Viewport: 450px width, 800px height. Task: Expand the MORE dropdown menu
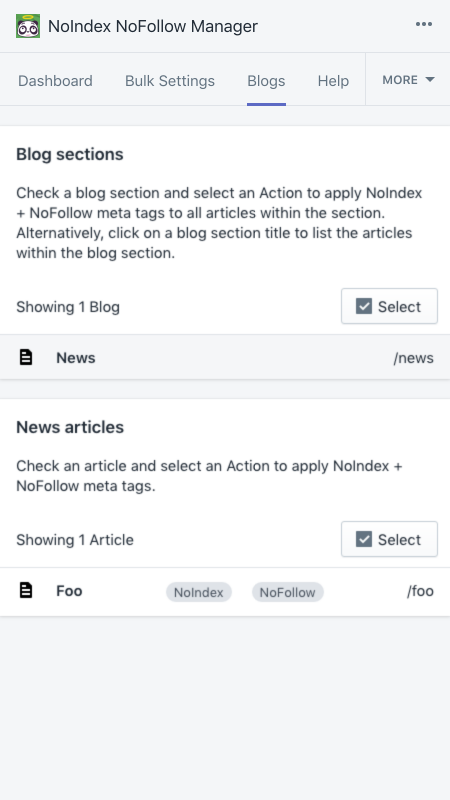coord(408,80)
